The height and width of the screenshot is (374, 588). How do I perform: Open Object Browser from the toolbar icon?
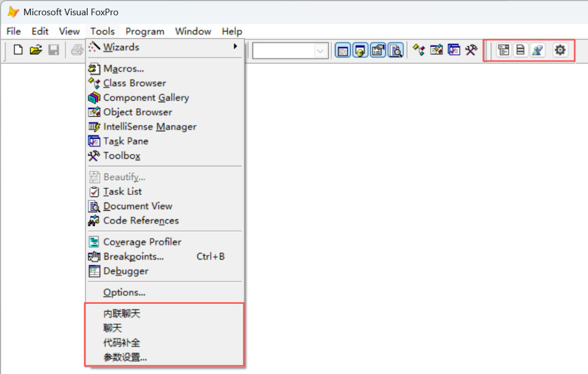[437, 50]
